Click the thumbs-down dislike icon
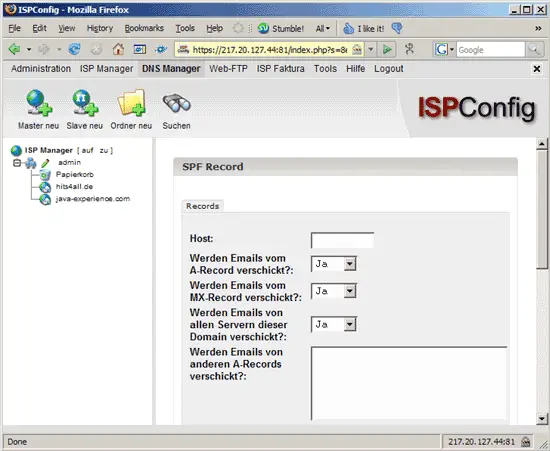This screenshot has height=451, width=550. point(397,28)
